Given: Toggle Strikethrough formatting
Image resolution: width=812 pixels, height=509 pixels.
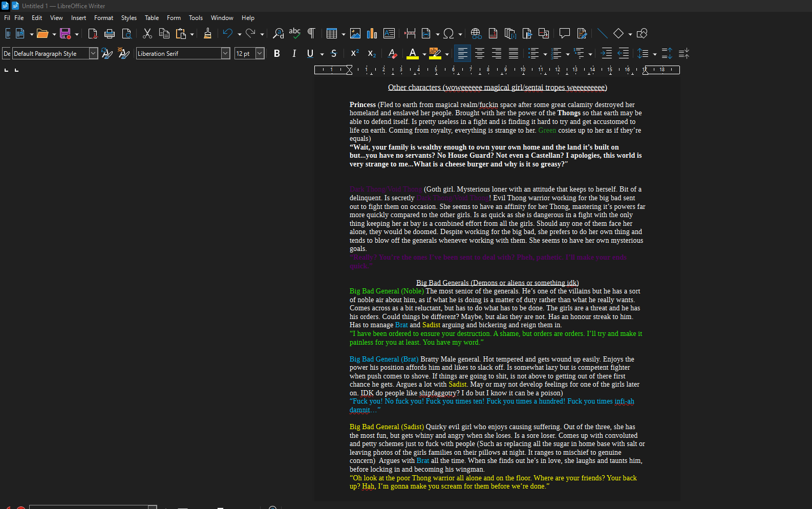Looking at the screenshot, I should coord(334,53).
